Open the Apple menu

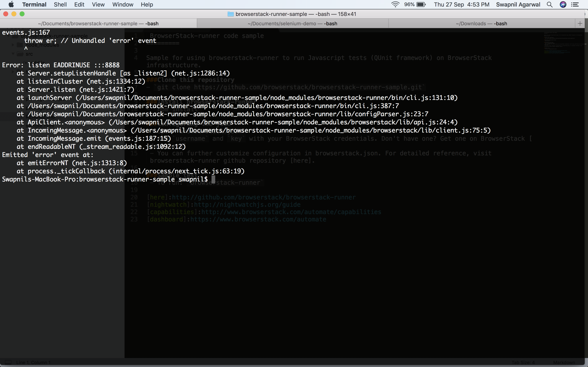11,4
